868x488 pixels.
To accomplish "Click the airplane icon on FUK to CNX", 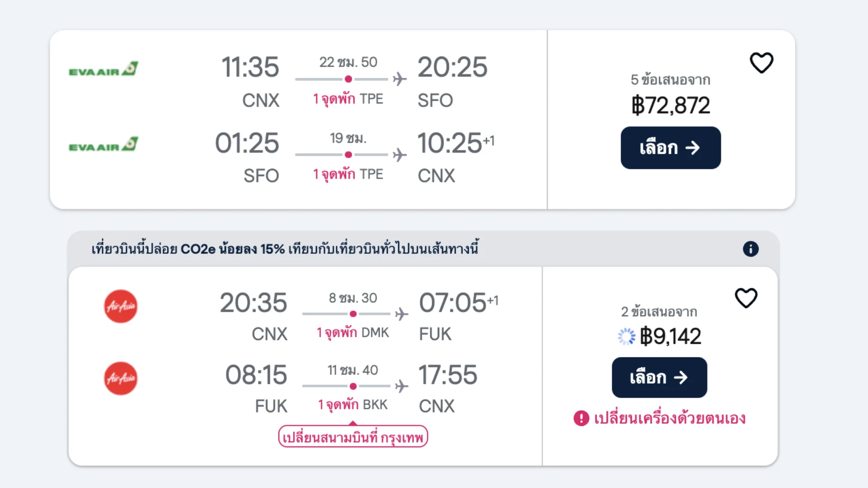I will coord(401,386).
